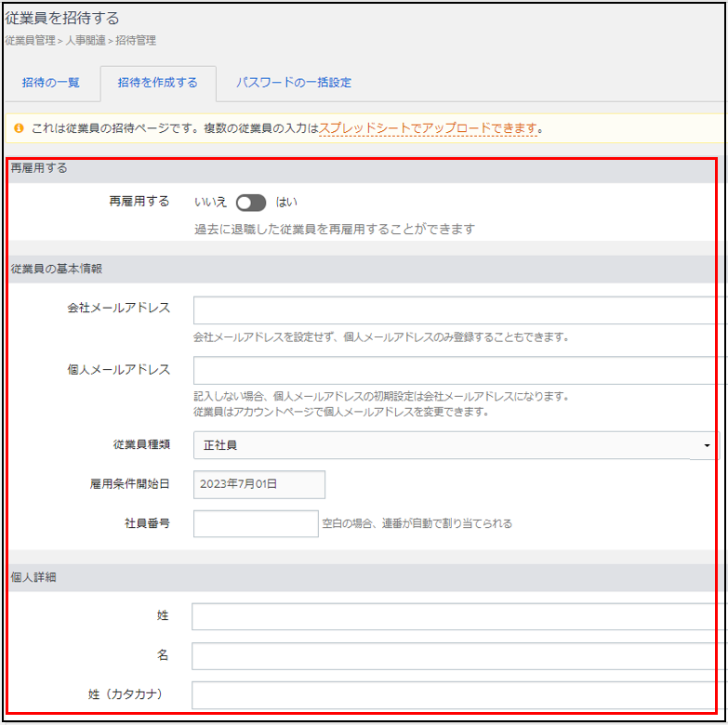
Task: Click the 従業員の基本情報 section header
Action: (56, 269)
